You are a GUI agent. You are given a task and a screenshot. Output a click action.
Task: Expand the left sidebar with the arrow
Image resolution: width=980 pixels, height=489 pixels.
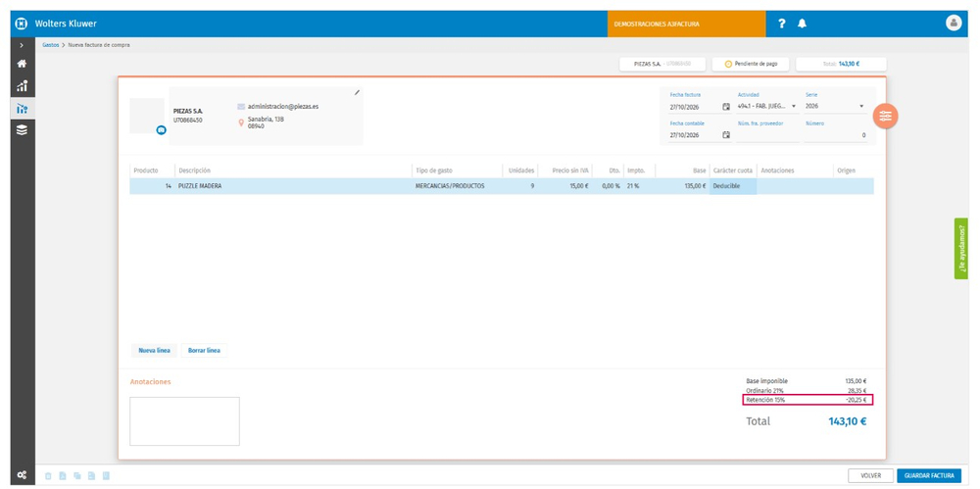coord(22,46)
